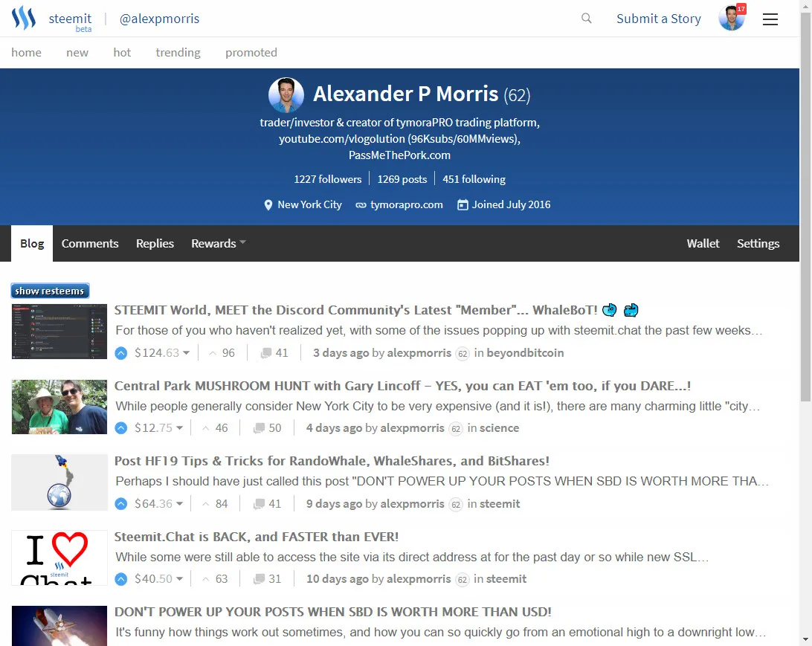Click the vertical scrollbar thumb
The image size is (812, 646).
[x=805, y=207]
